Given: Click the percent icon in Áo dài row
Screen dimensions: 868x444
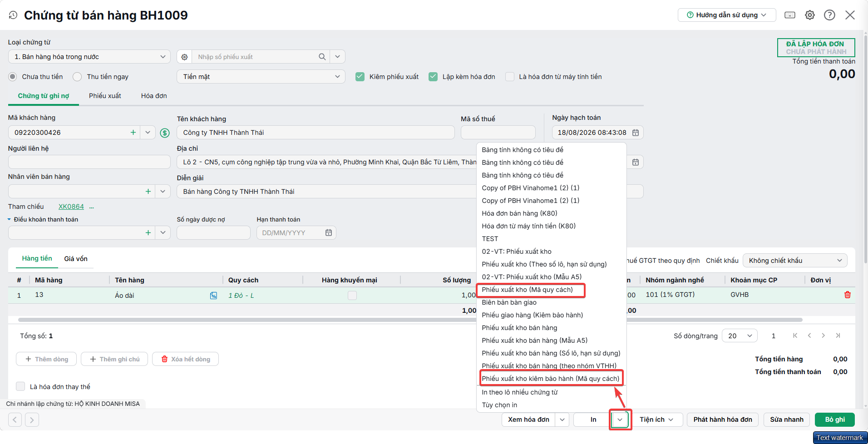Looking at the screenshot, I should coord(213,296).
